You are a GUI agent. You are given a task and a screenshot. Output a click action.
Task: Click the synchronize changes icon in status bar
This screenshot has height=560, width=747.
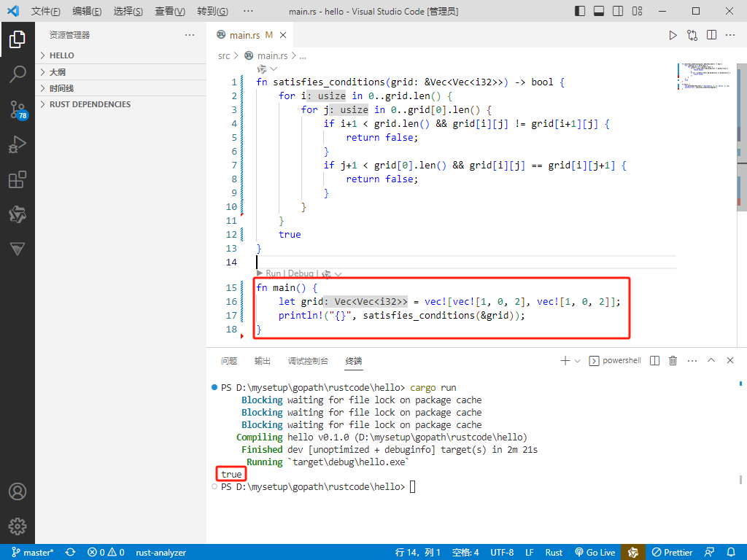(x=71, y=553)
